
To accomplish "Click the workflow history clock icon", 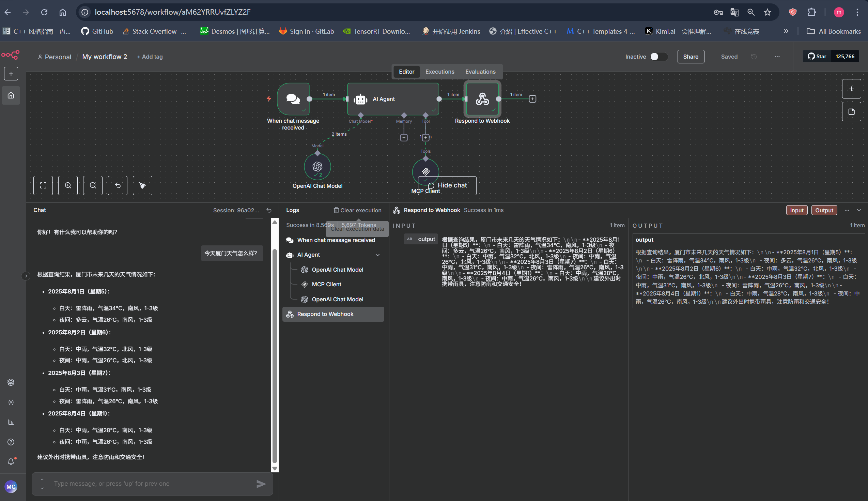I will 754,57.
